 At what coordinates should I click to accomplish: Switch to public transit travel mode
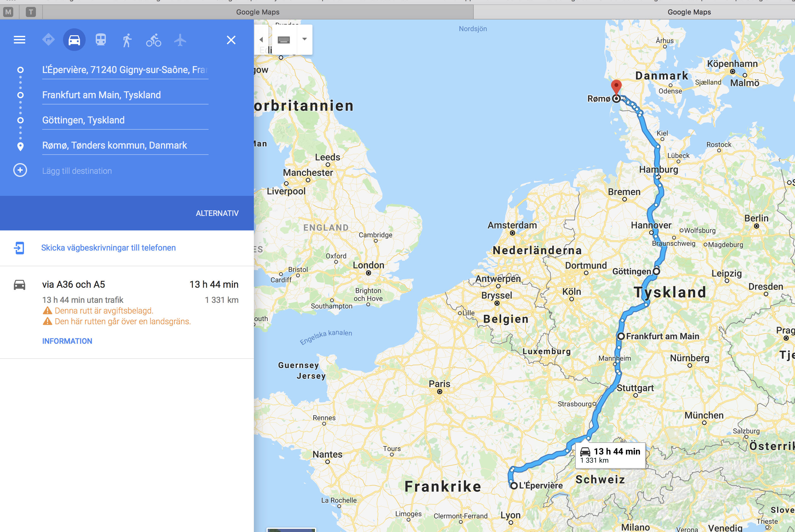[x=101, y=40]
